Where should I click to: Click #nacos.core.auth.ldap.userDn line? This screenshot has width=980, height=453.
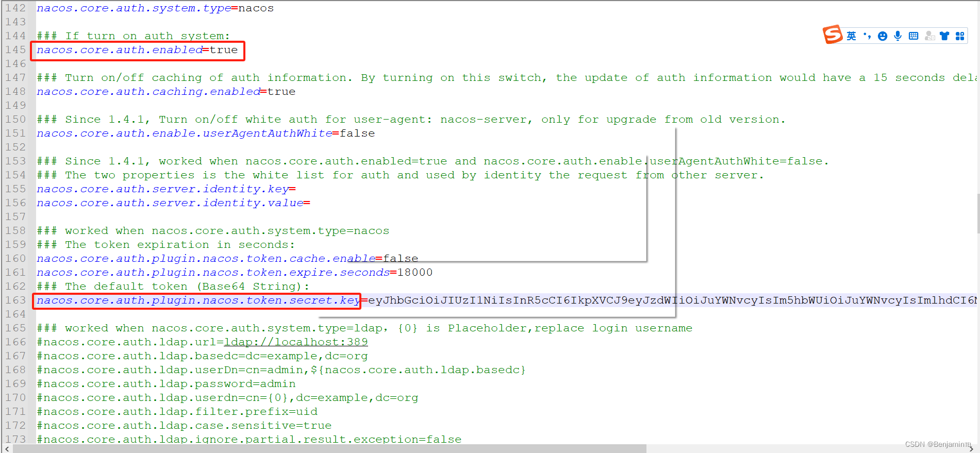pyautogui.click(x=281, y=370)
